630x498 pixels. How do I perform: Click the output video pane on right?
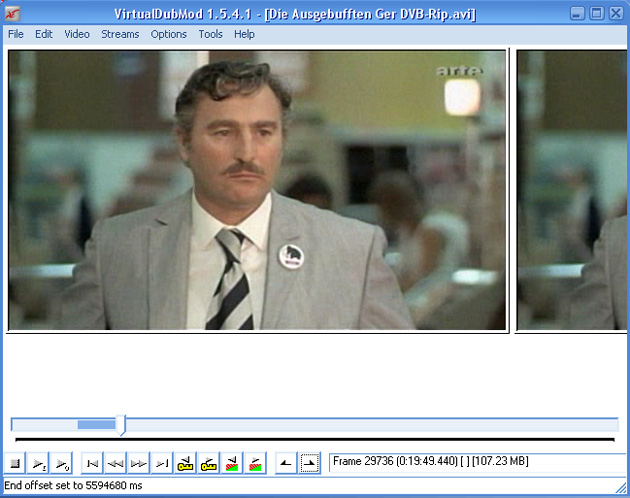coord(572,190)
